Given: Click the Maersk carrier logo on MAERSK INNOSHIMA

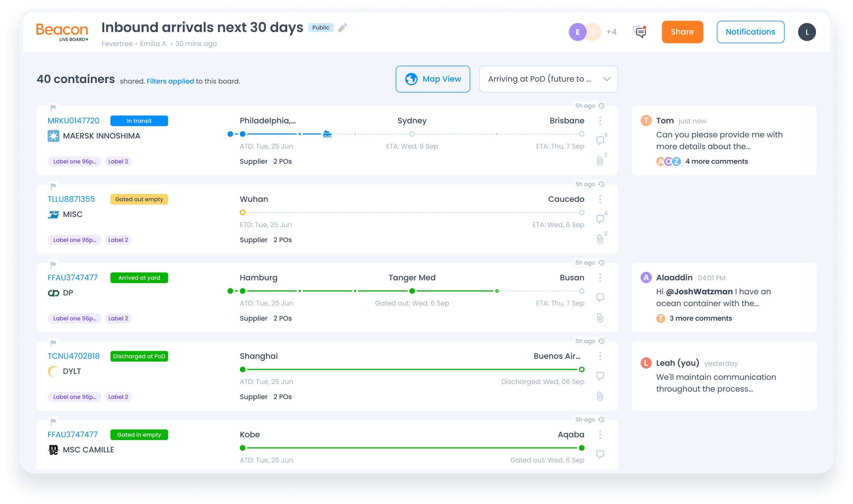Looking at the screenshot, I should coord(53,136).
